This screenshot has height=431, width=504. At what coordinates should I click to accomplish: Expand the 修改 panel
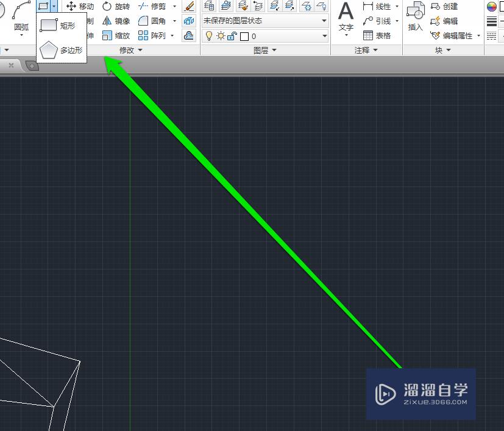click(x=130, y=49)
